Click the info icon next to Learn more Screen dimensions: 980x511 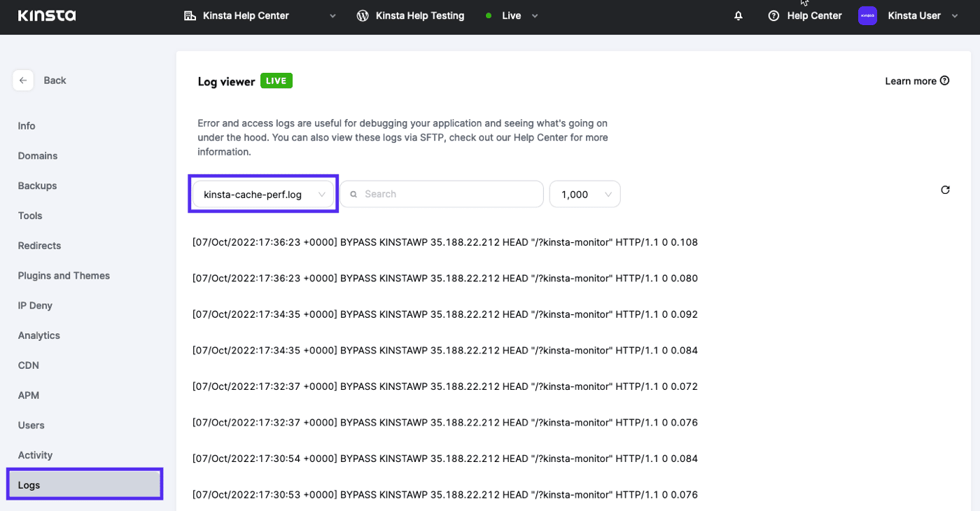click(x=945, y=80)
